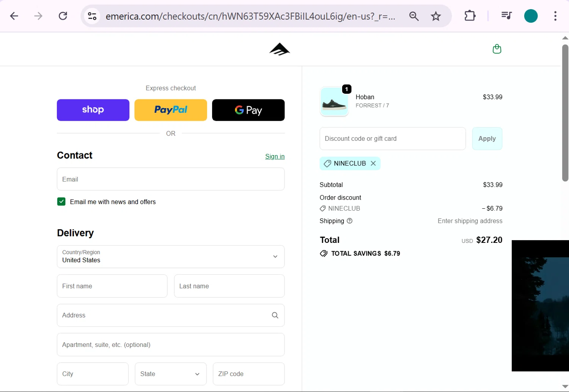
Task: Focus the First name field
Action: tap(112, 286)
